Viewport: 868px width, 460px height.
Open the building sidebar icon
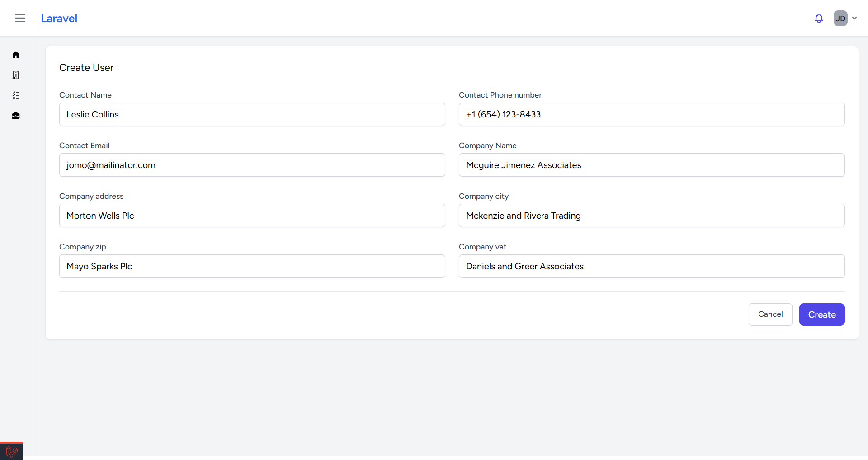[x=16, y=75]
